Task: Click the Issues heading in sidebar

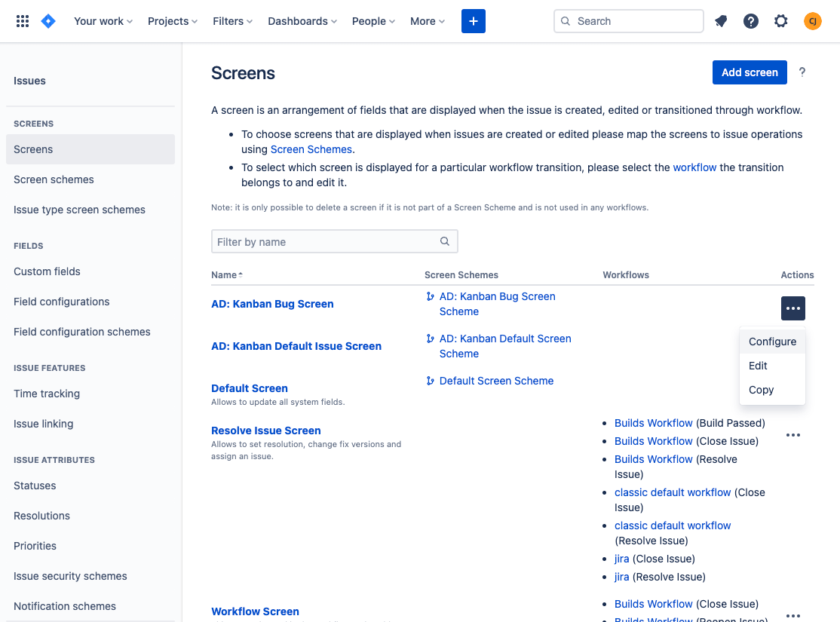Action: point(29,81)
